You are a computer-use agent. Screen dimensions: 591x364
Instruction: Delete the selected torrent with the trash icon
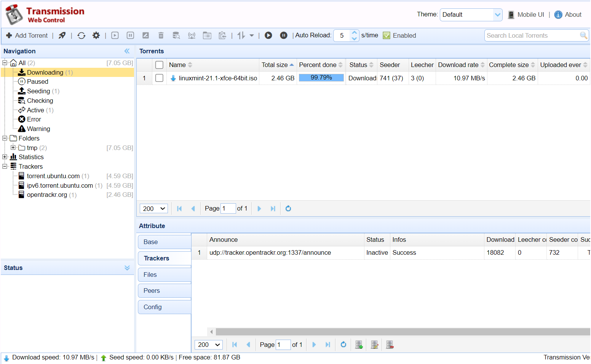point(161,35)
